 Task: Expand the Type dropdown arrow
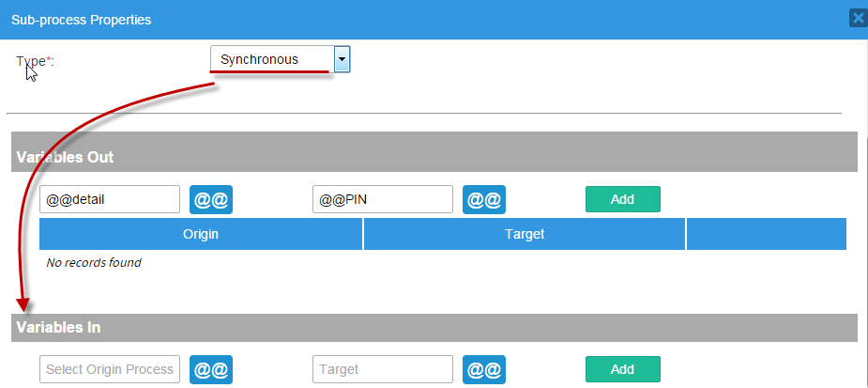click(342, 60)
